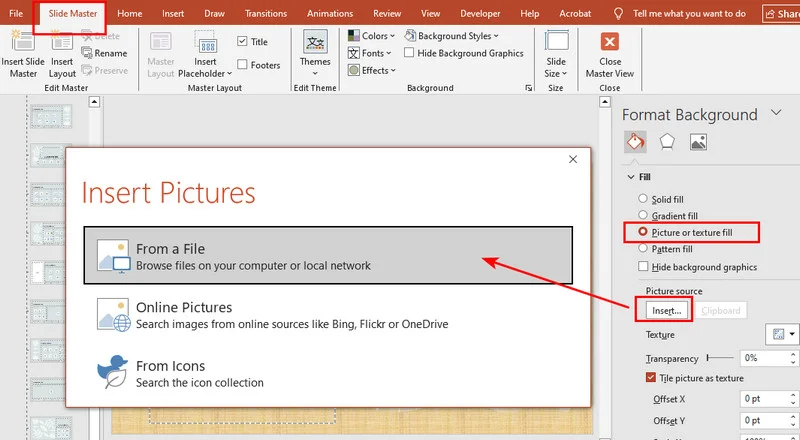Click the Insert Placeholder icon
800x440 pixels.
[x=206, y=41]
